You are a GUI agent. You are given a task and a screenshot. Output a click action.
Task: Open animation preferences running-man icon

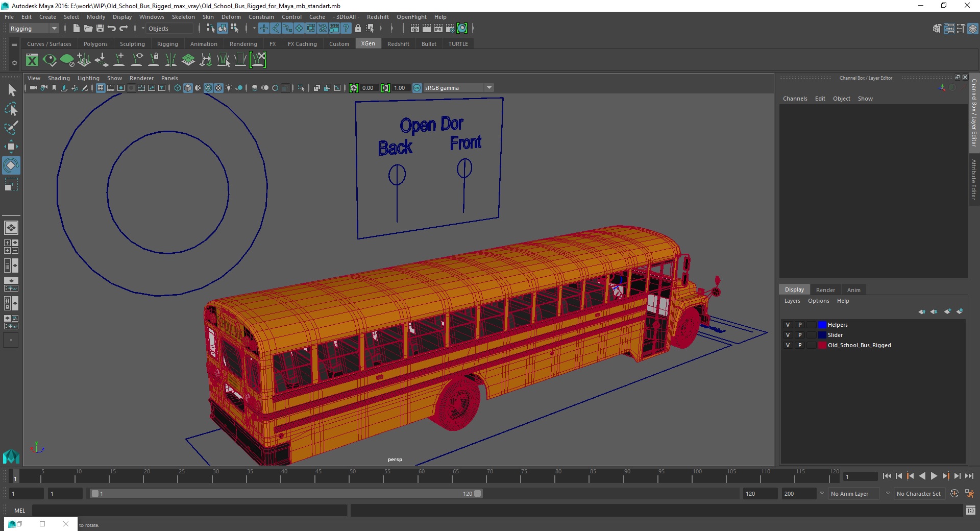click(x=969, y=494)
